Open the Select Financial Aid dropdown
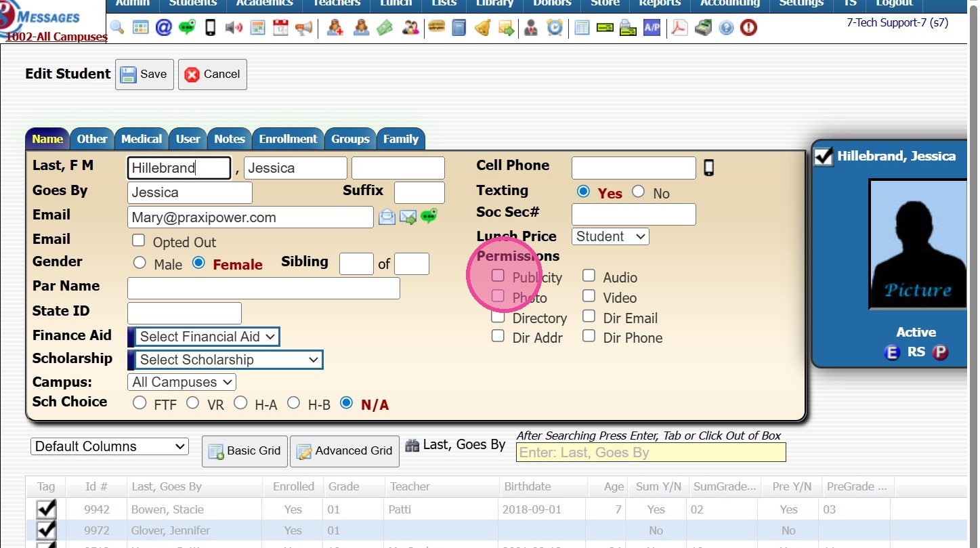 (x=206, y=337)
